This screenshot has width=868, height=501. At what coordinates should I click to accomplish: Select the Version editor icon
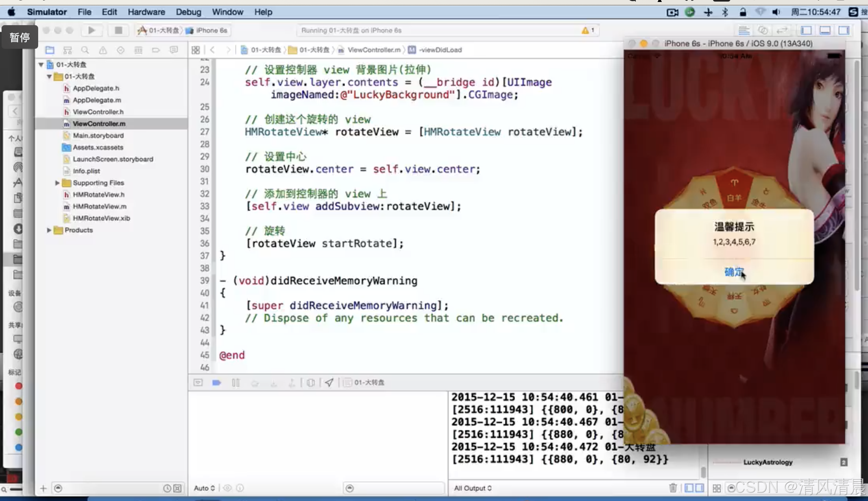click(782, 30)
